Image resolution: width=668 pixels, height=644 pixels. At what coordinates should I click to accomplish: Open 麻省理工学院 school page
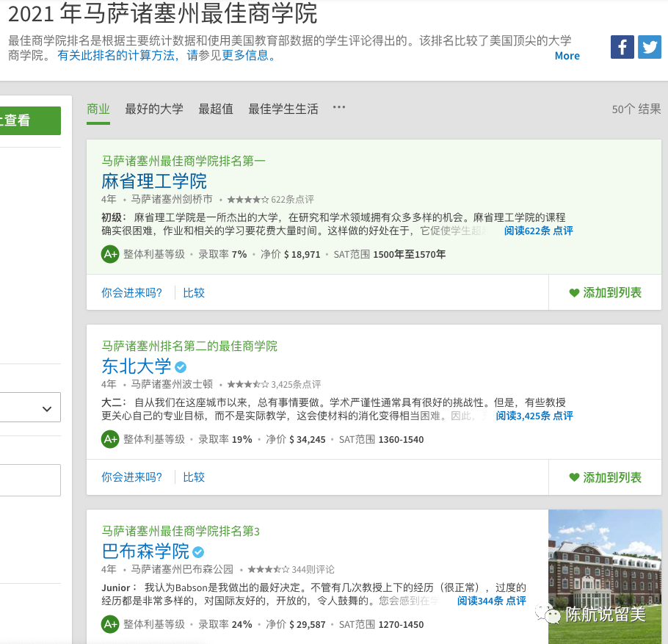tap(154, 181)
